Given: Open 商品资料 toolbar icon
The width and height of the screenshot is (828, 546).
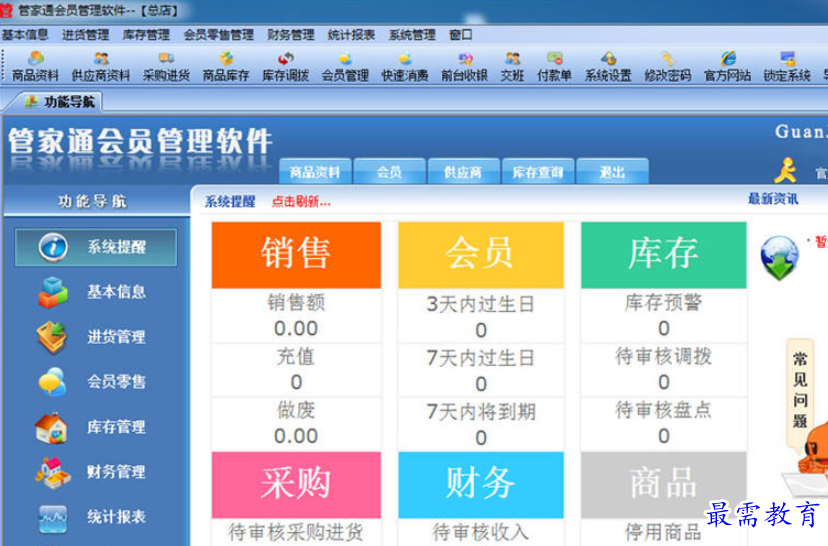Looking at the screenshot, I should (35, 66).
